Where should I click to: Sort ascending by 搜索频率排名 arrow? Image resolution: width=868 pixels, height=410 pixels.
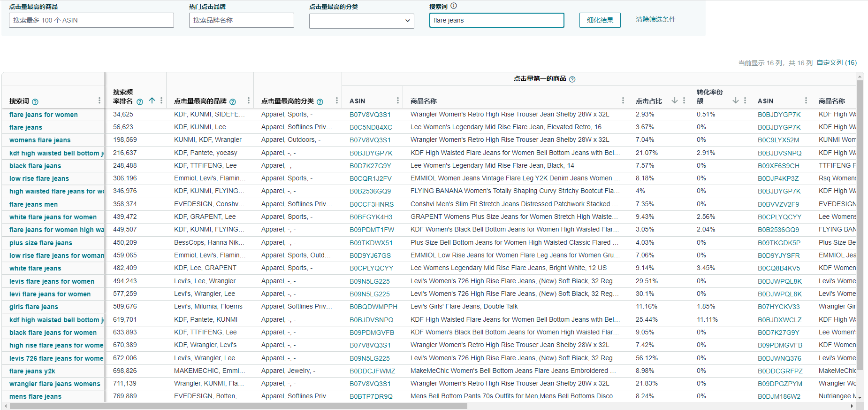pos(152,101)
